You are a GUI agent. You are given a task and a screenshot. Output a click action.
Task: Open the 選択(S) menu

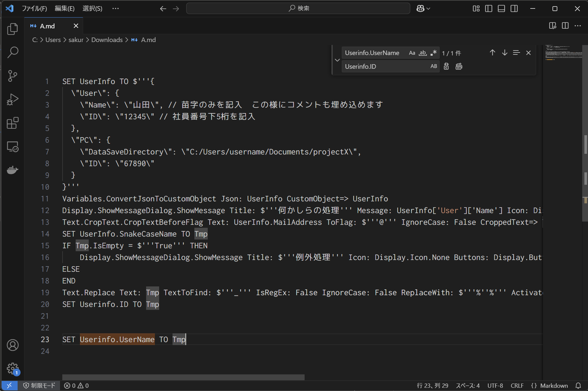(x=92, y=8)
